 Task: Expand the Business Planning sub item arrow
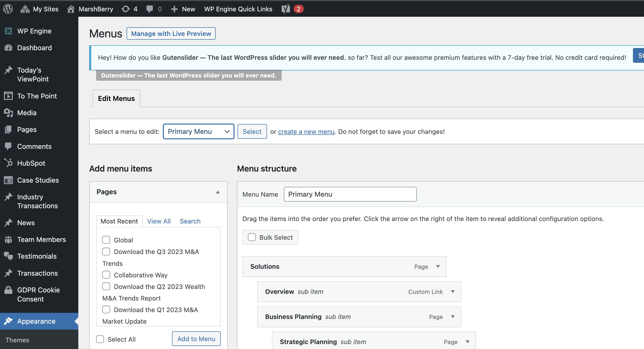[x=453, y=317]
